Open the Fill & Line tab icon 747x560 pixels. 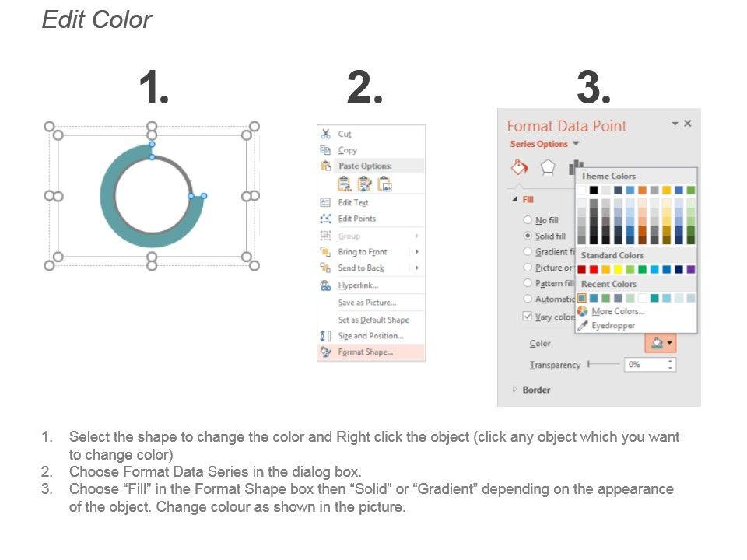click(519, 167)
